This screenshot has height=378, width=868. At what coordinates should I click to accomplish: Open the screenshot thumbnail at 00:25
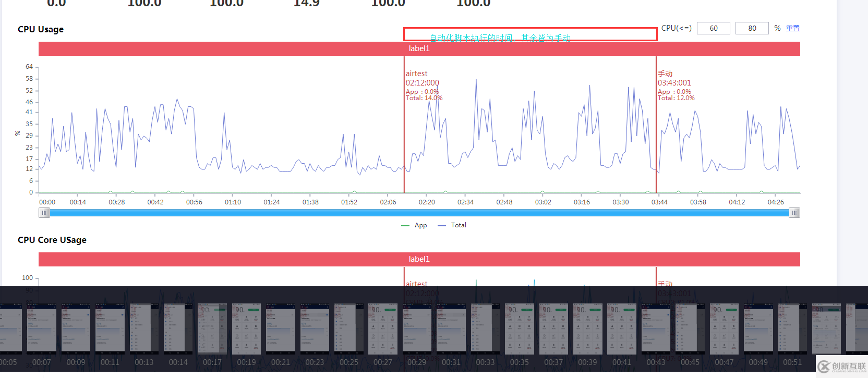coord(349,329)
